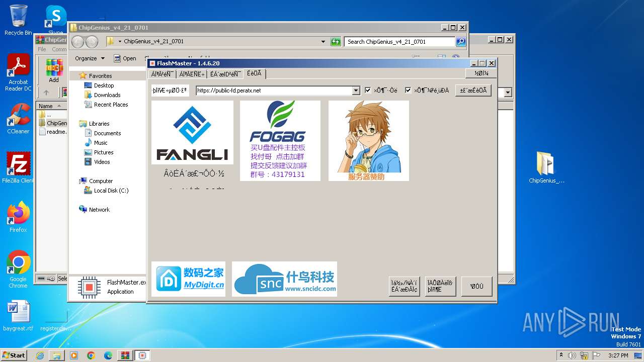Select Network in the navigation pane
644x362 pixels.
(x=99, y=210)
